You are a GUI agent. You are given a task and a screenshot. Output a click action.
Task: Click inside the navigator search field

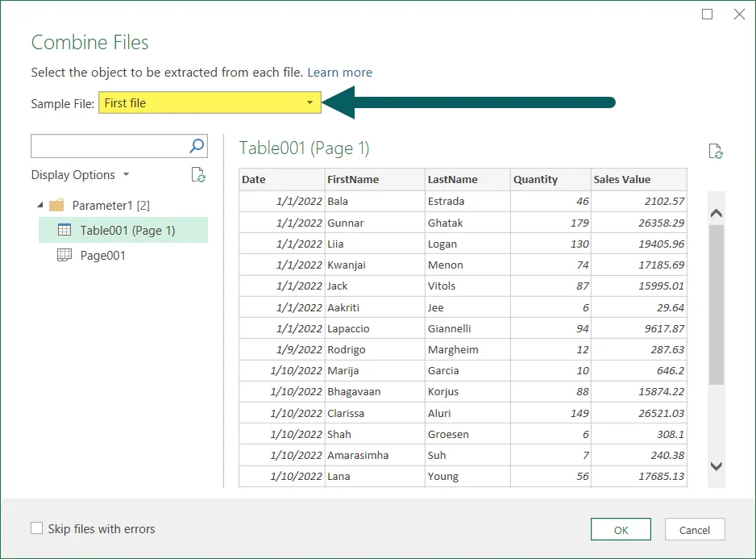pyautogui.click(x=109, y=146)
